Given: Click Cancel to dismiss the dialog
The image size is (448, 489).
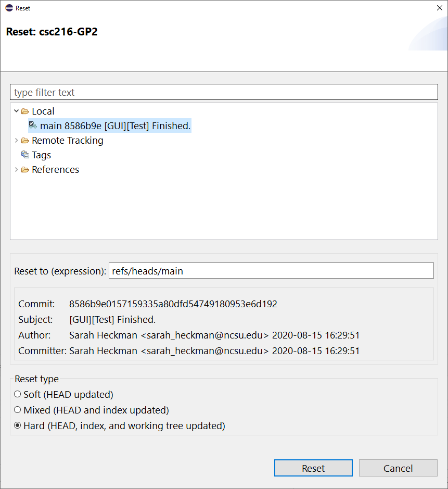Looking at the screenshot, I should 398,468.
